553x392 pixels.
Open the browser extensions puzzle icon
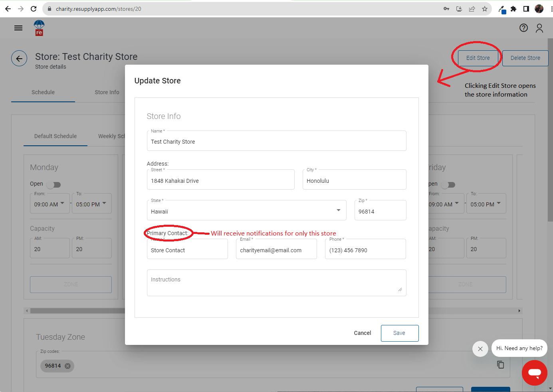click(x=513, y=9)
